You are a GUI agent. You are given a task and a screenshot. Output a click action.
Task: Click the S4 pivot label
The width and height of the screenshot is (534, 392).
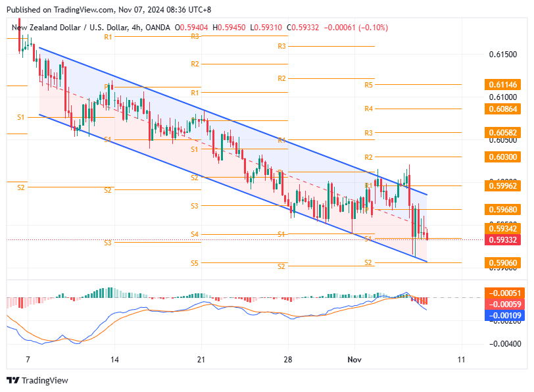point(195,234)
